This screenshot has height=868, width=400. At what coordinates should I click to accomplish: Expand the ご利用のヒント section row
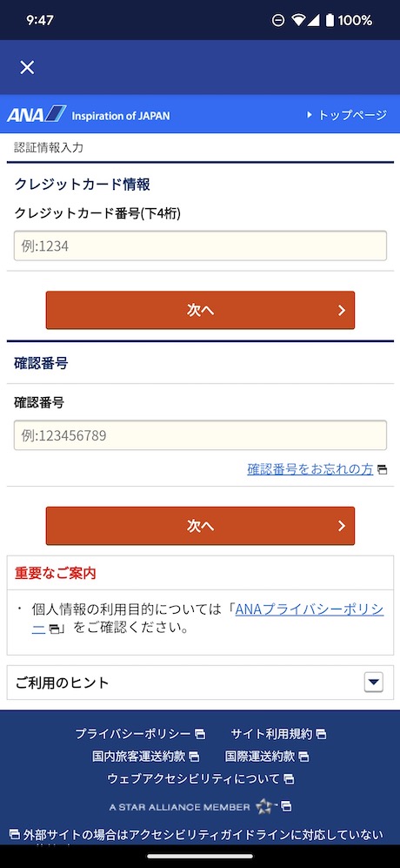[200, 683]
